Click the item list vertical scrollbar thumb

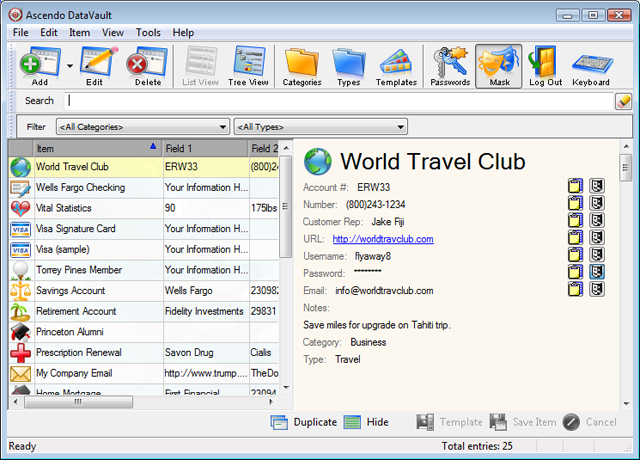pos(285,207)
